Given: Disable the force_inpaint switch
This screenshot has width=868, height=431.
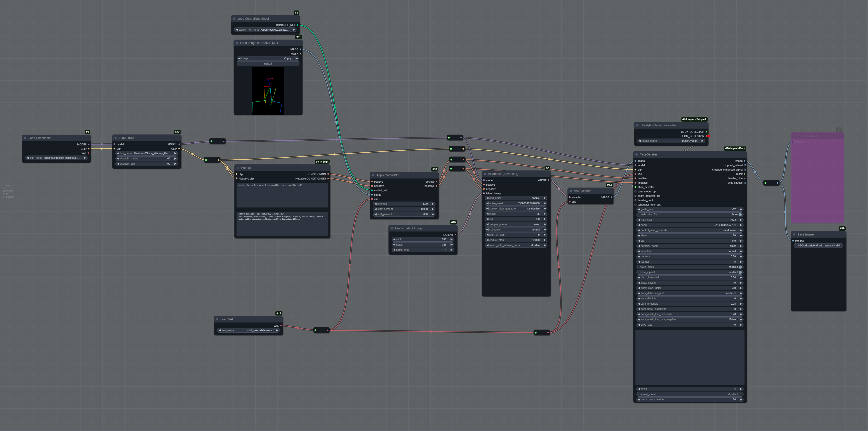Looking at the screenshot, I should (x=740, y=272).
